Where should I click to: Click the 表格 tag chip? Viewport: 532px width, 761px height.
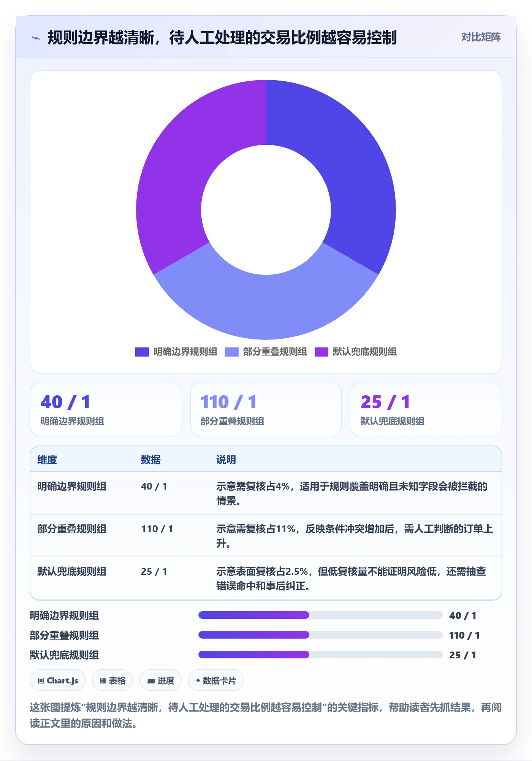(x=112, y=680)
